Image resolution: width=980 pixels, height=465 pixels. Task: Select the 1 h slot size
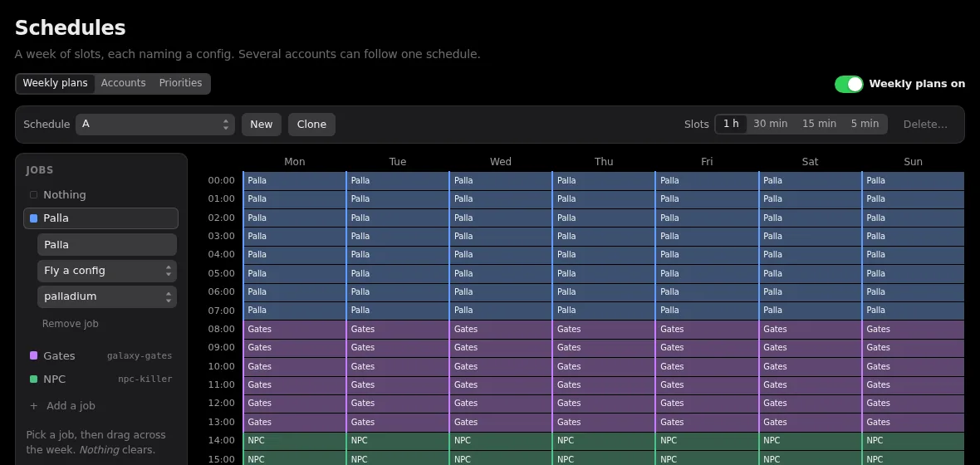click(x=731, y=124)
